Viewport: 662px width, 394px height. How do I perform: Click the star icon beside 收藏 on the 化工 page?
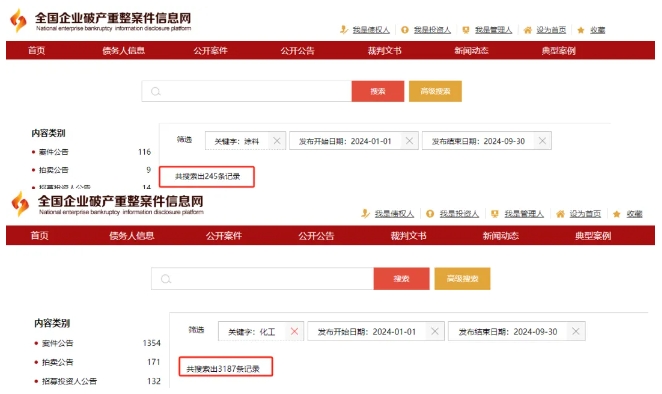coord(617,214)
